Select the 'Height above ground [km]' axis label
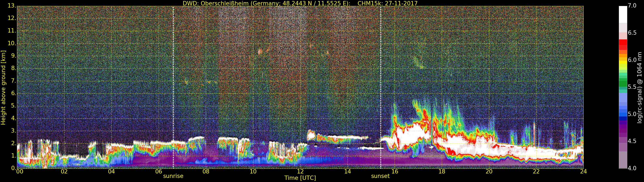The image size is (644, 182). click(x=3, y=88)
